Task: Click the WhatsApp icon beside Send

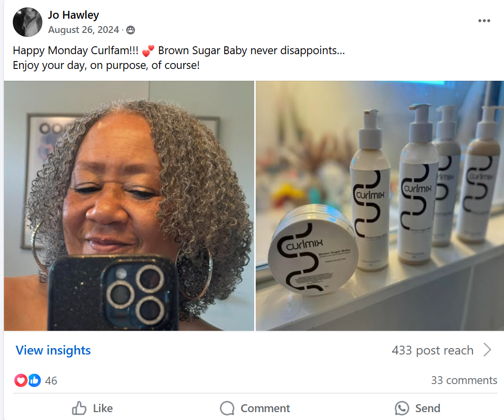Action: tap(402, 408)
